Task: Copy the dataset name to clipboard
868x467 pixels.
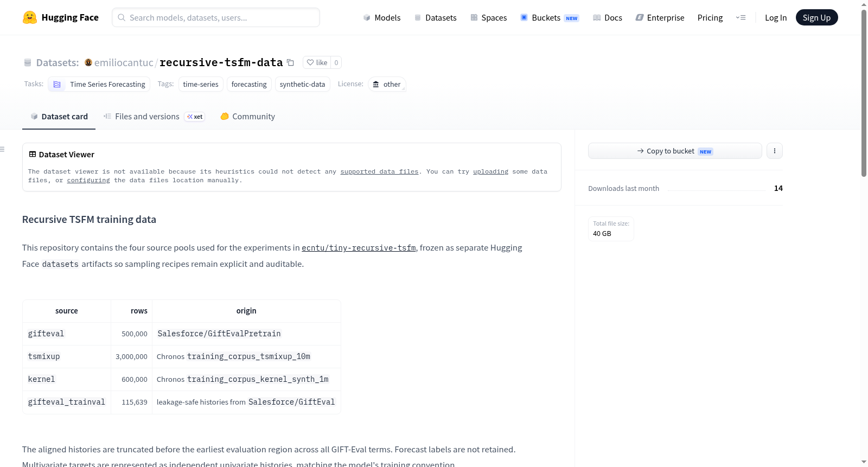Action: [290, 62]
